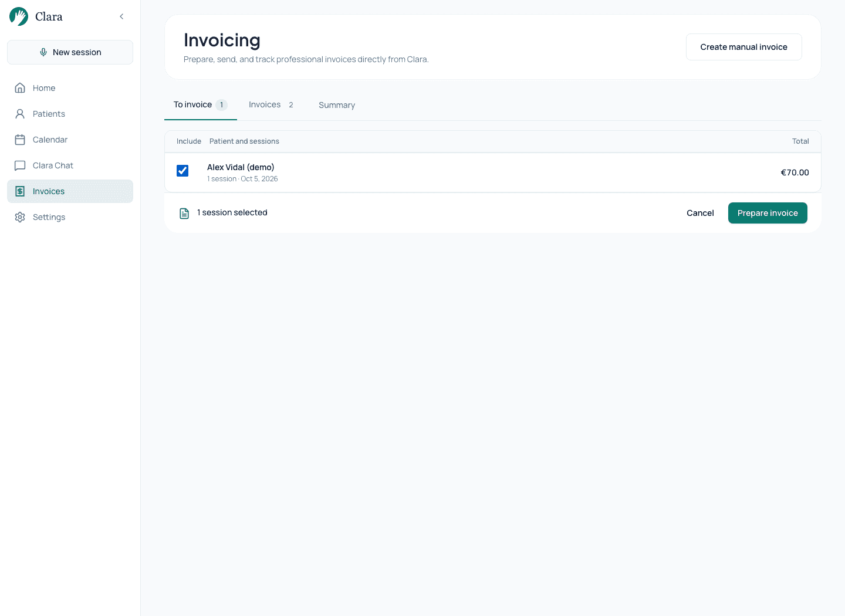This screenshot has height=616, width=845.
Task: Click the document icon beside session selected
Action: click(184, 214)
